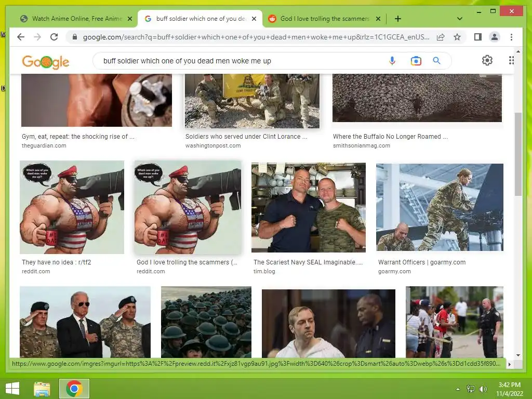Open the They have no idea r/tf2 image
Image resolution: width=532 pixels, height=399 pixels.
tap(72, 207)
